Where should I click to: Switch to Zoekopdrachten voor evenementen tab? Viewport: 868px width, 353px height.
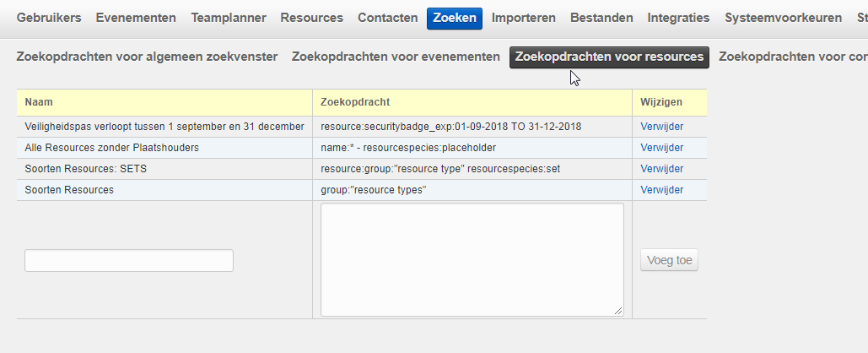tap(396, 57)
